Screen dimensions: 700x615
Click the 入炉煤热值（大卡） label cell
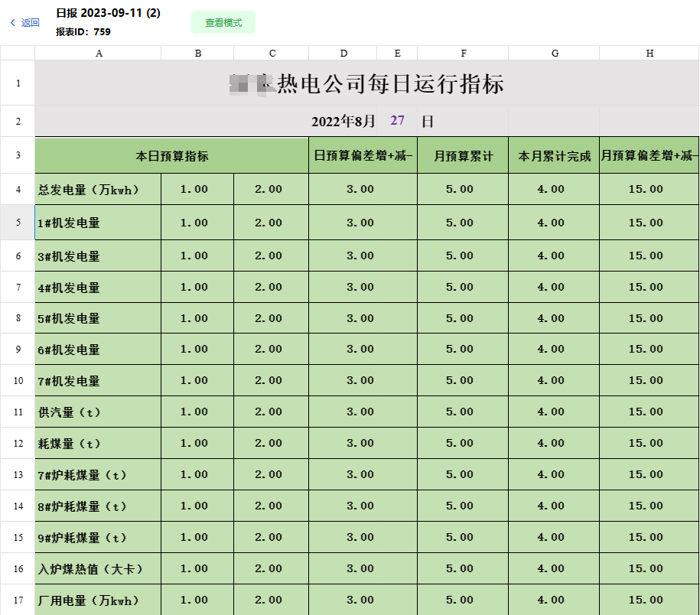97,568
